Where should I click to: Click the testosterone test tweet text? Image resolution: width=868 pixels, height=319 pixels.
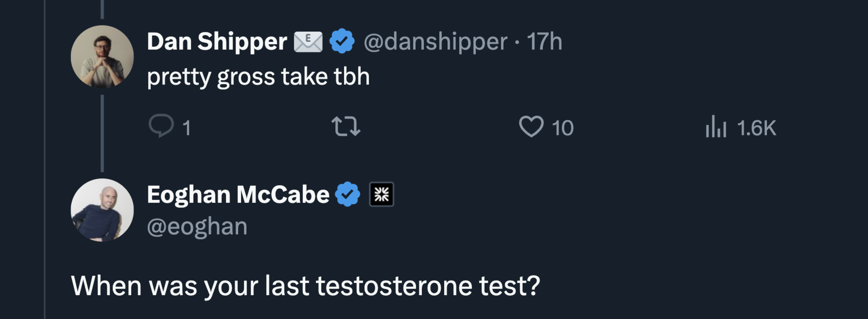pyautogui.click(x=305, y=286)
